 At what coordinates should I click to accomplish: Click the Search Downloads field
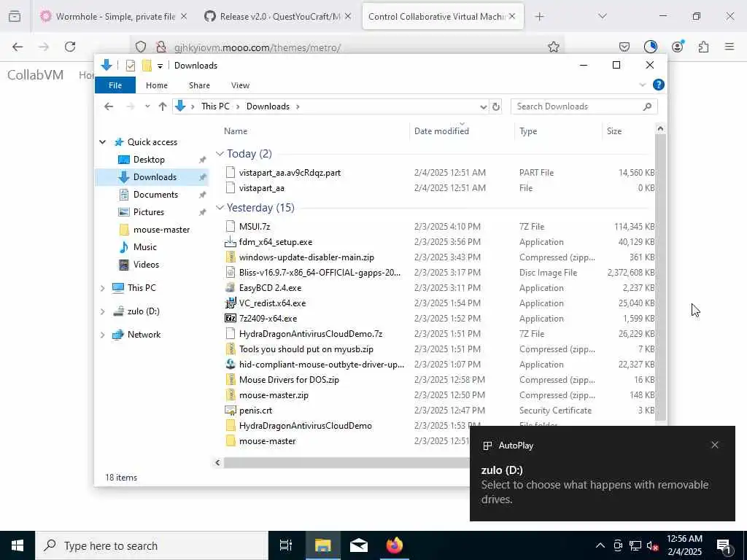tap(584, 106)
